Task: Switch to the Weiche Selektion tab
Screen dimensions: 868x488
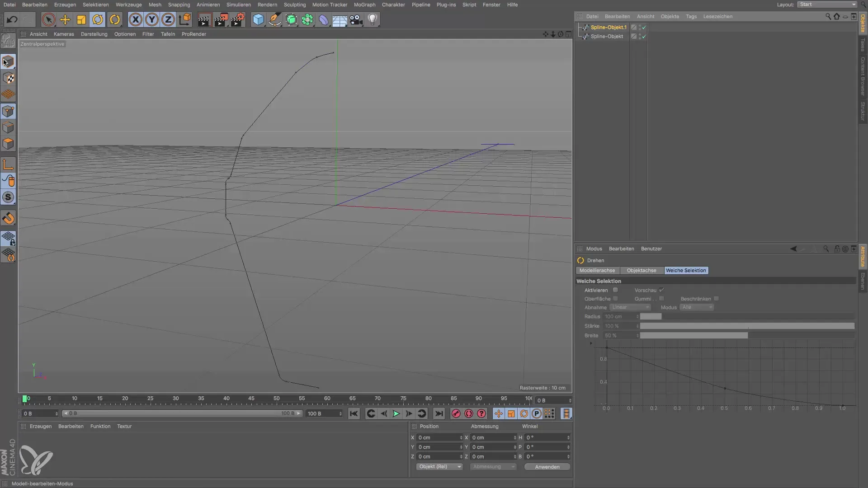Action: pos(686,270)
